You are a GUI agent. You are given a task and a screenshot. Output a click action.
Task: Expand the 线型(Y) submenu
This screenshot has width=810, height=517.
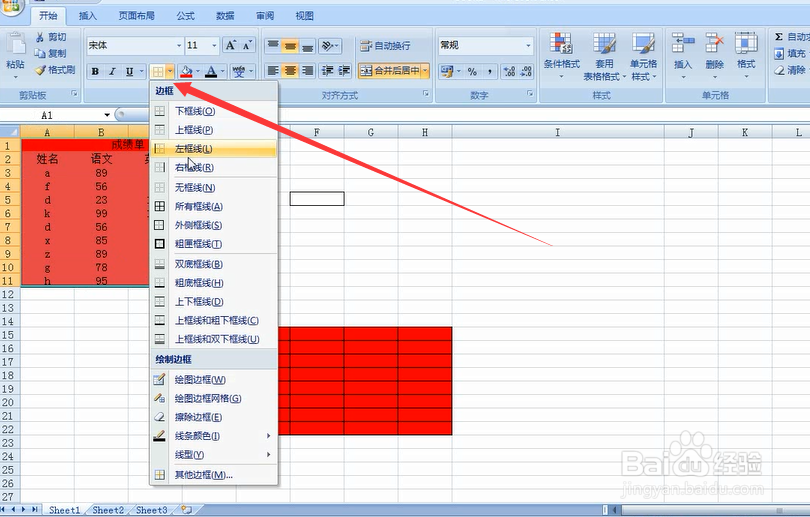tap(214, 455)
